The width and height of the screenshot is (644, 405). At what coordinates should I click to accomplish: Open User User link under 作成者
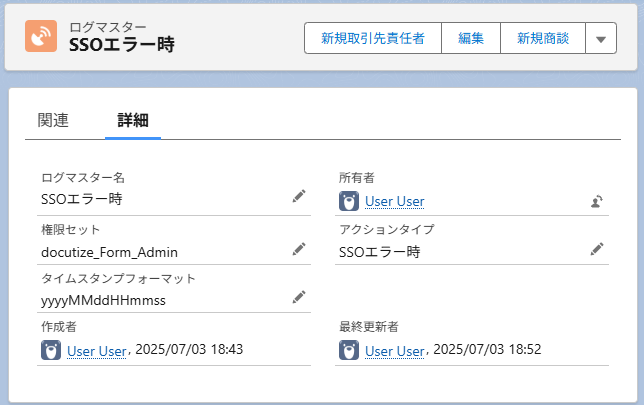[96, 350]
